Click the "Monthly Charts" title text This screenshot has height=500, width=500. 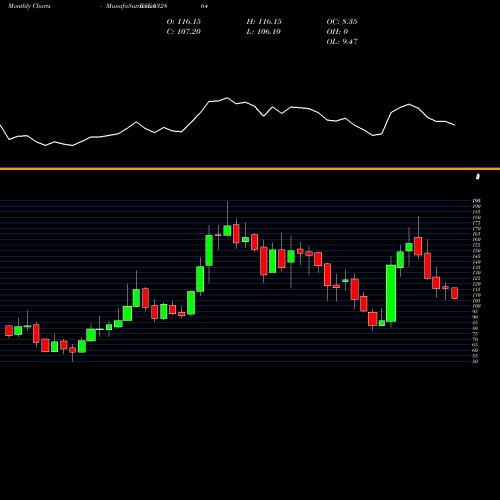click(x=29, y=6)
